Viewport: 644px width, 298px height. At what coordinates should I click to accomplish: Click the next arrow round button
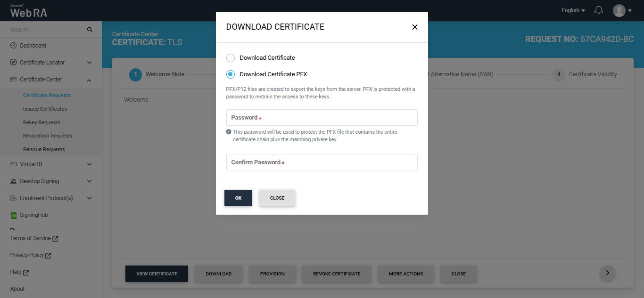[607, 273]
